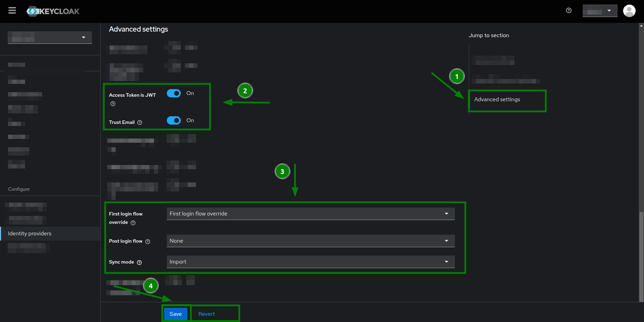Click the Keycloak logo
The image size is (644, 322).
52,11
